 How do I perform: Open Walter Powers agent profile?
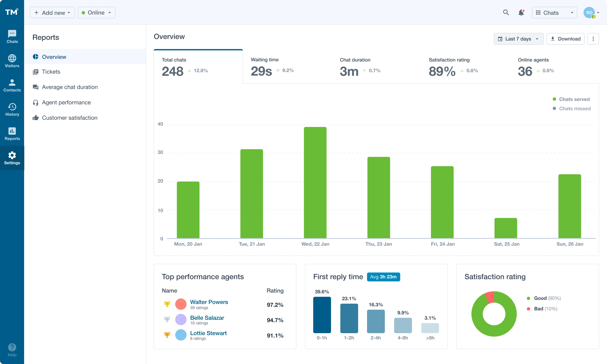tap(209, 302)
